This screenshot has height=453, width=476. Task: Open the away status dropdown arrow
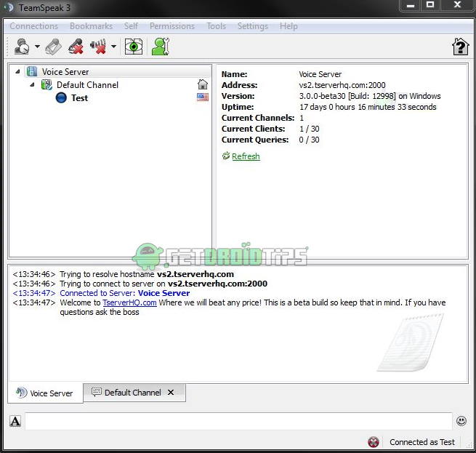pos(37,47)
